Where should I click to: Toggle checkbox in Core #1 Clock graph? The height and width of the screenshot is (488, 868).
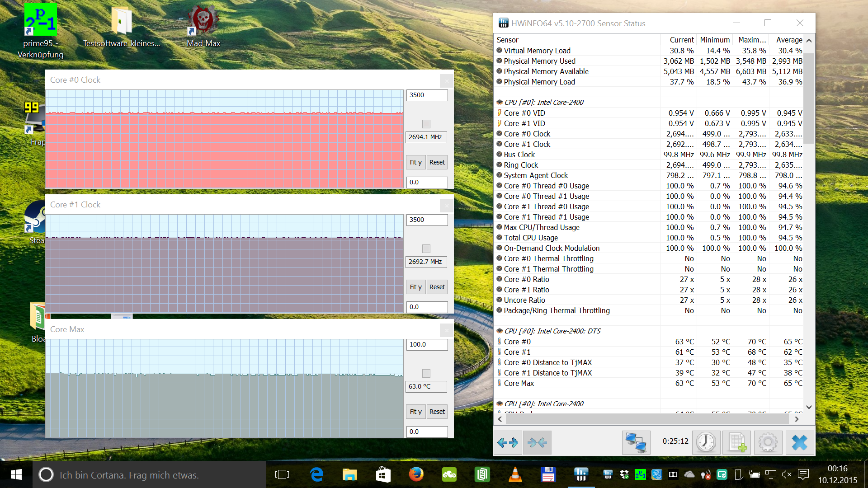(x=426, y=249)
